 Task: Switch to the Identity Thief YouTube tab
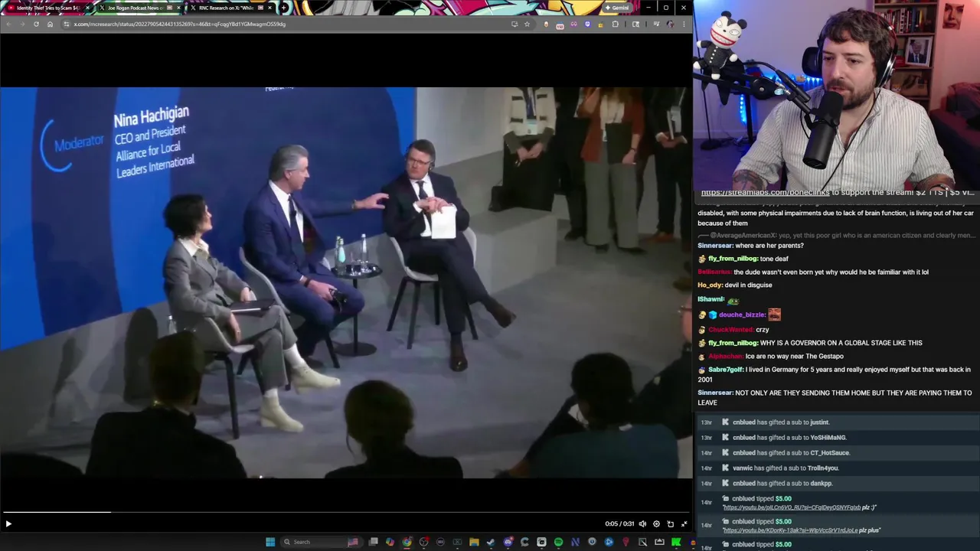[x=47, y=8]
